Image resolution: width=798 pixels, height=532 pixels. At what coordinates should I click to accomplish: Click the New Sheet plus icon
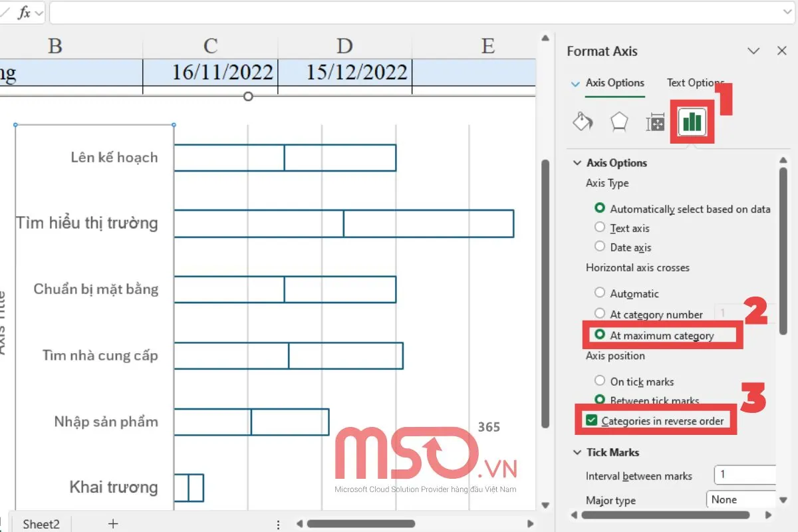(113, 524)
